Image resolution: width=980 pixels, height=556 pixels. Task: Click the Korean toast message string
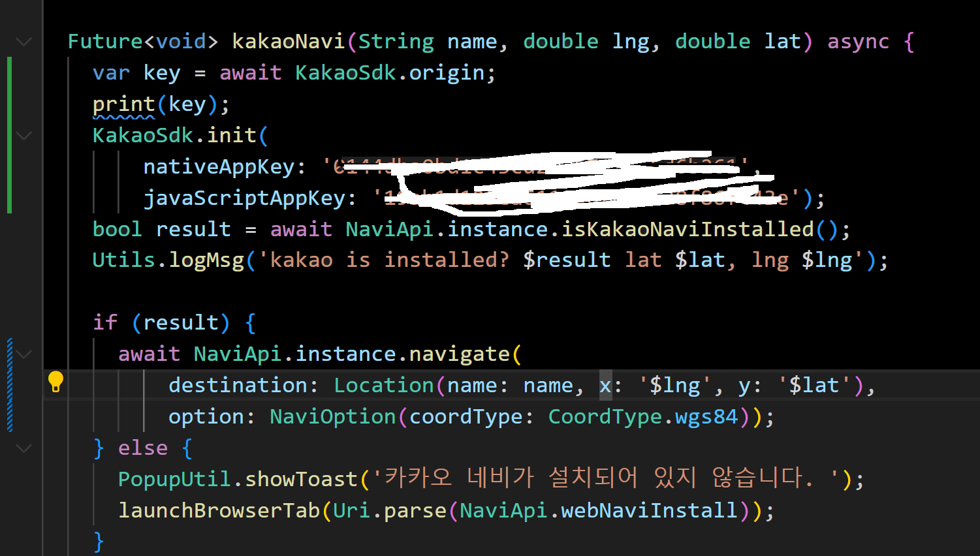(607, 478)
